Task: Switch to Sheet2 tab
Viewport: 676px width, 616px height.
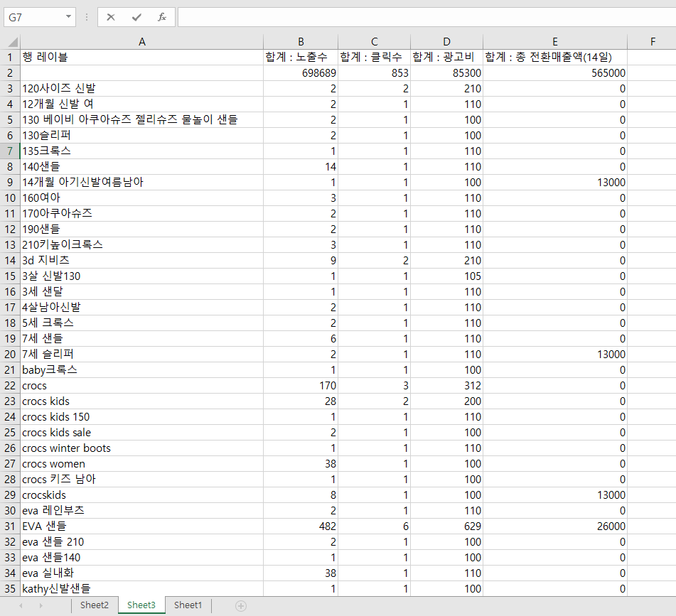Action: point(95,605)
